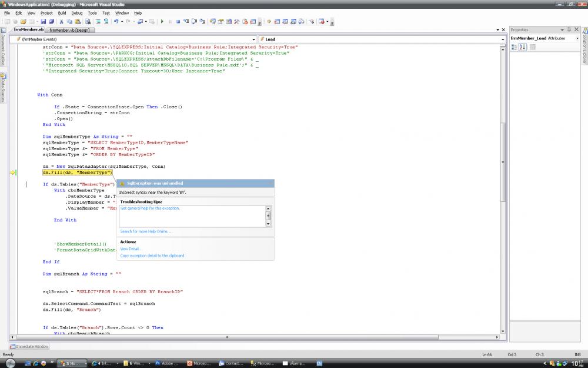The image size is (588, 368).
Task: Open the Undo history dropdown arrow
Action: coord(122,22)
